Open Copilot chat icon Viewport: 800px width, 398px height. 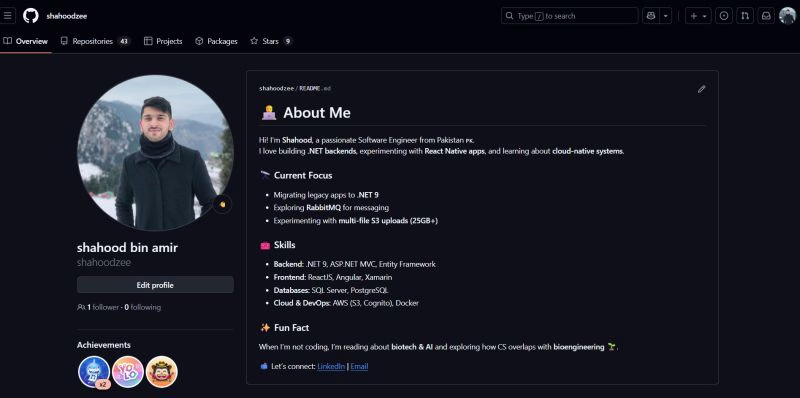[x=651, y=16]
